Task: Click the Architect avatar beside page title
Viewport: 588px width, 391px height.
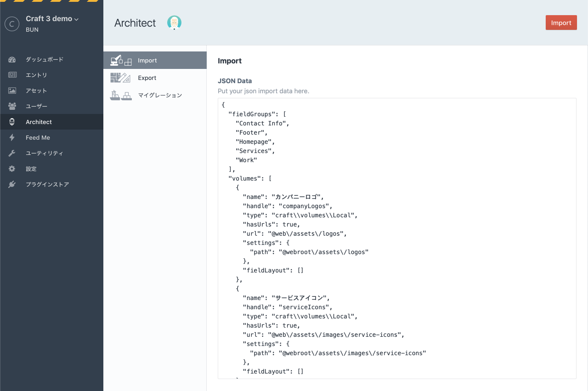Action: (x=174, y=23)
